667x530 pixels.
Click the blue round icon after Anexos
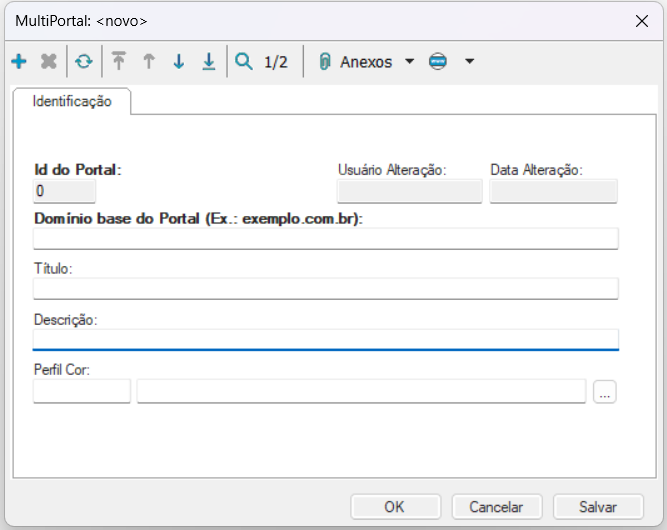coord(437,62)
